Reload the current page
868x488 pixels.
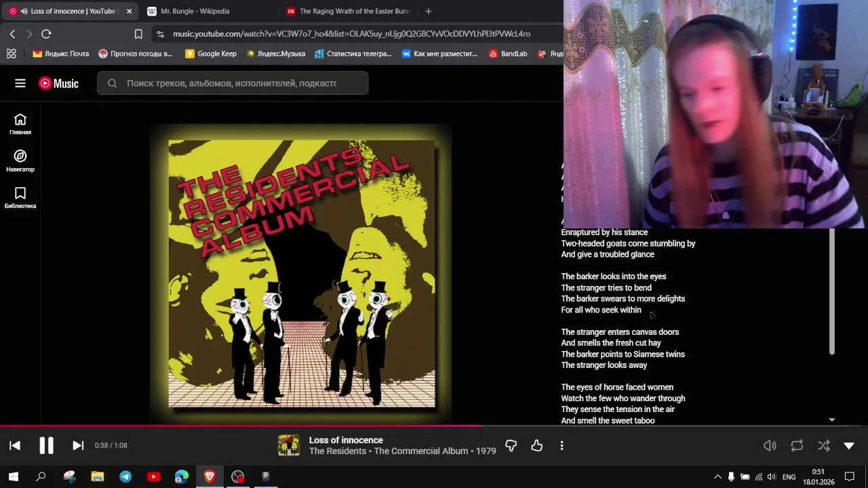(46, 34)
